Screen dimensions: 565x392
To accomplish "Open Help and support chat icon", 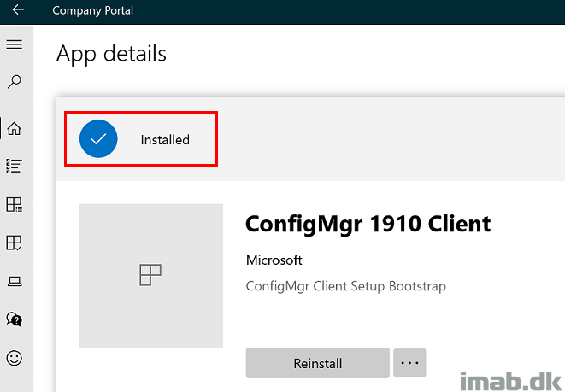I will point(14,319).
